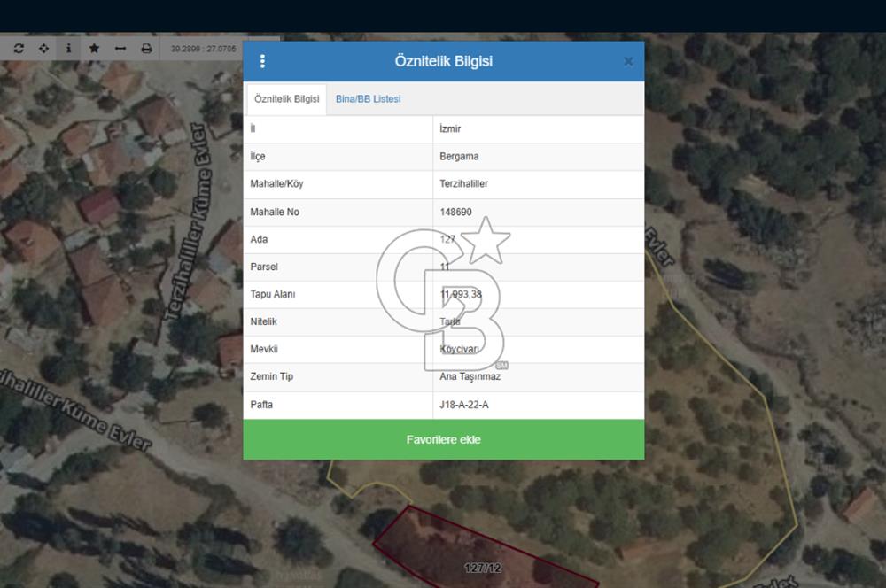Click the İlçe row label
Viewport: 886px width, 588px height.
(x=258, y=157)
